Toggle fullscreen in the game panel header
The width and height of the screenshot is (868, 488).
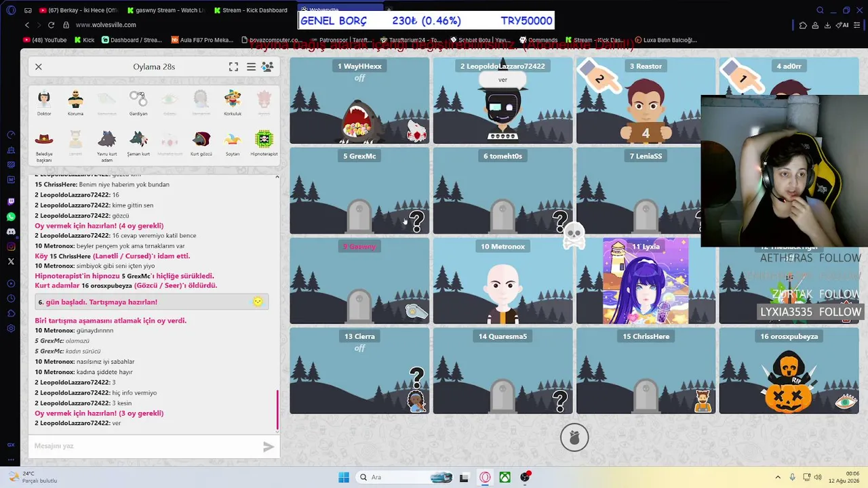click(x=233, y=66)
